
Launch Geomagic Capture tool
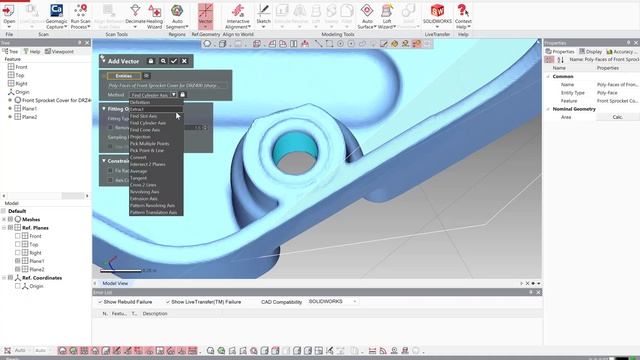56,16
